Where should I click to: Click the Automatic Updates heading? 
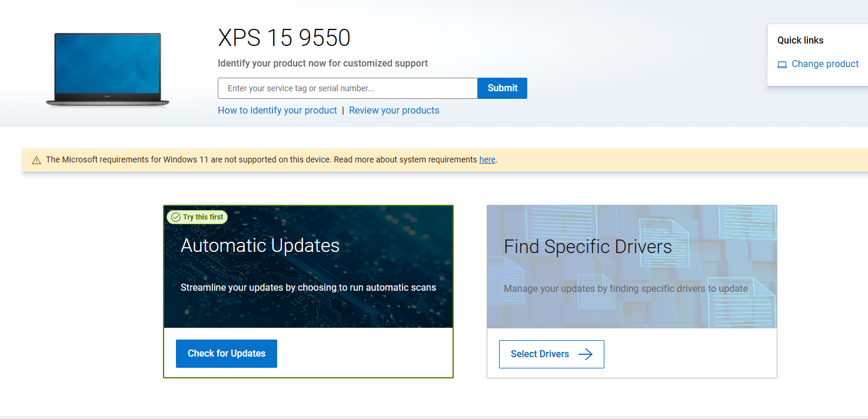coord(260,245)
